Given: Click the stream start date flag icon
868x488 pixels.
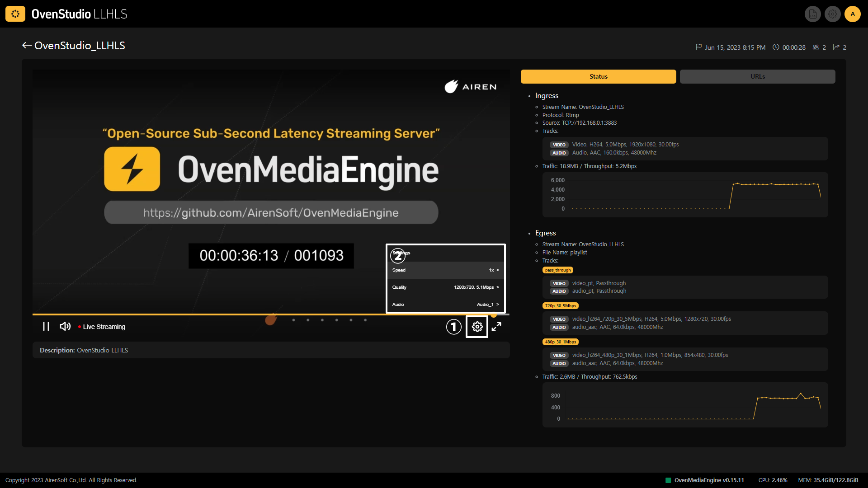Looking at the screenshot, I should coord(698,47).
